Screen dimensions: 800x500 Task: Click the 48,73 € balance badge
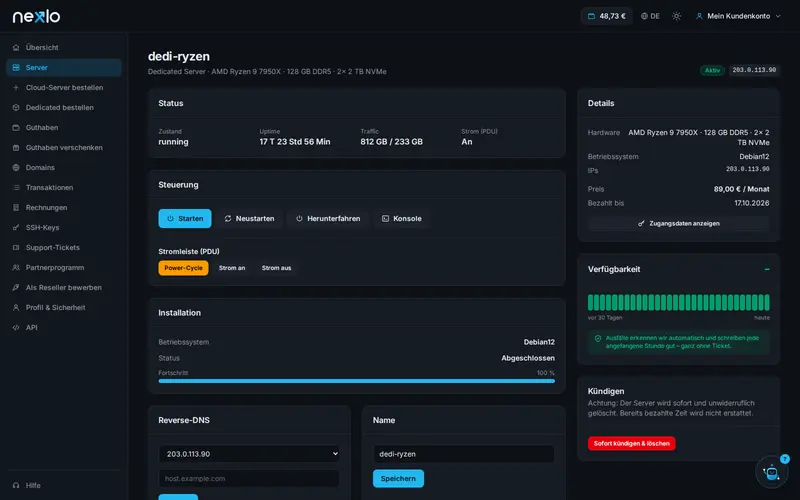click(x=607, y=16)
